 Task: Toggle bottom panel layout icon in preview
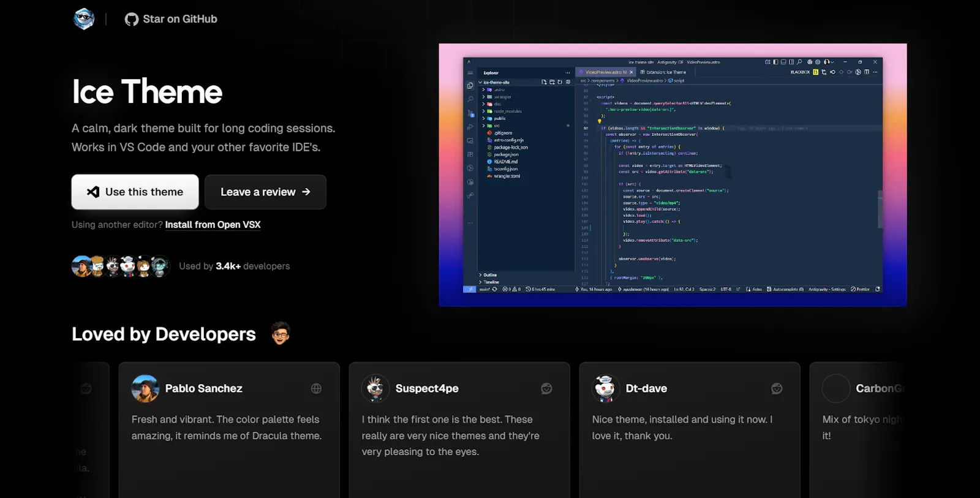tap(783, 62)
